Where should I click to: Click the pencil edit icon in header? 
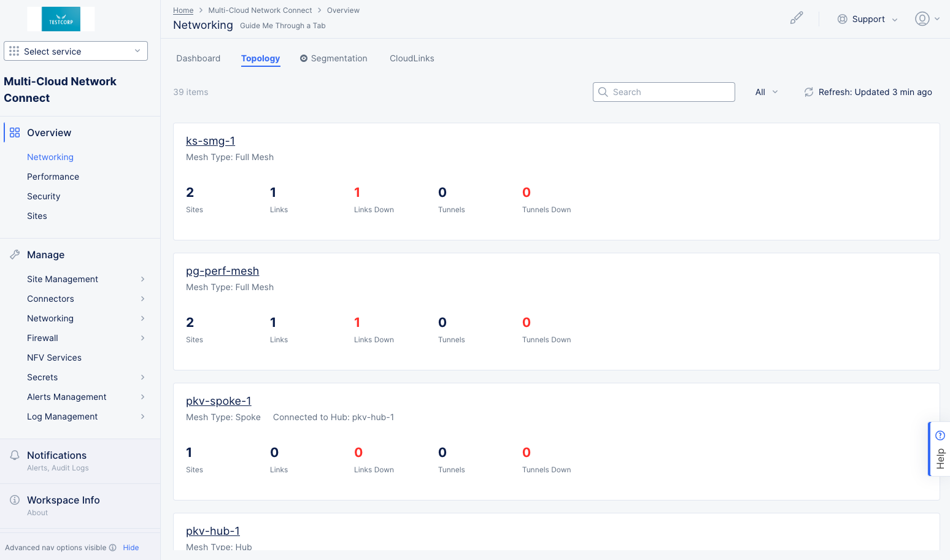796,18
